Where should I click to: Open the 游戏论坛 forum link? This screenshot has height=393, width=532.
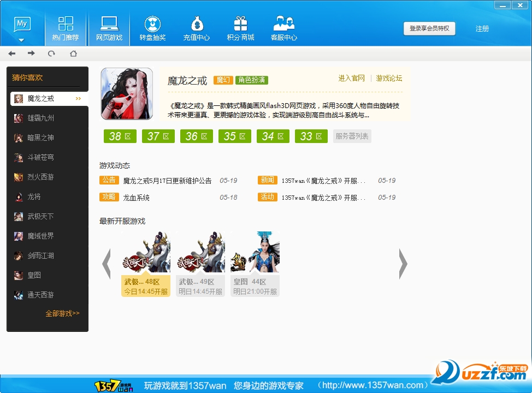(x=389, y=79)
